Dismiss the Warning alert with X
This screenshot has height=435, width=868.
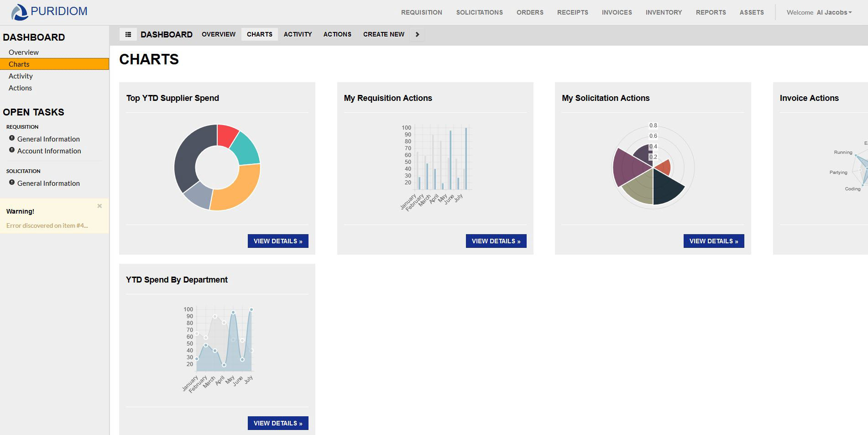pos(99,206)
